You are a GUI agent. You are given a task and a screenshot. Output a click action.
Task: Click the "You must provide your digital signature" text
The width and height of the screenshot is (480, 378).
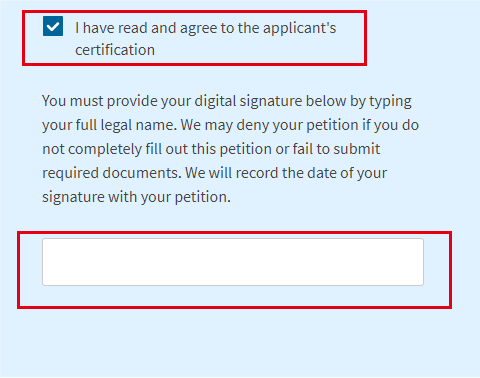pos(172,101)
